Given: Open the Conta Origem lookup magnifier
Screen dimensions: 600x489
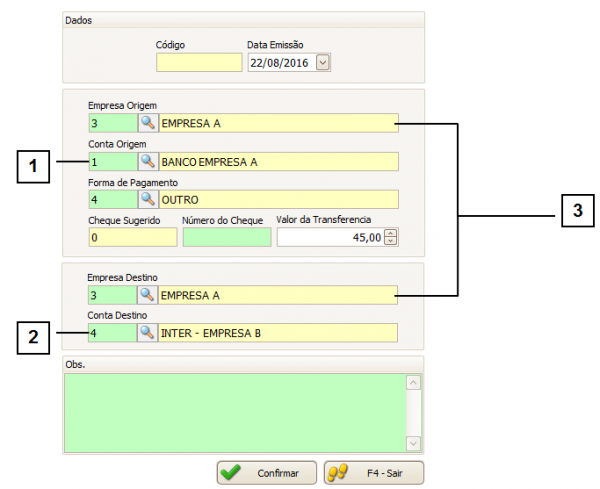Looking at the screenshot, I should [147, 161].
